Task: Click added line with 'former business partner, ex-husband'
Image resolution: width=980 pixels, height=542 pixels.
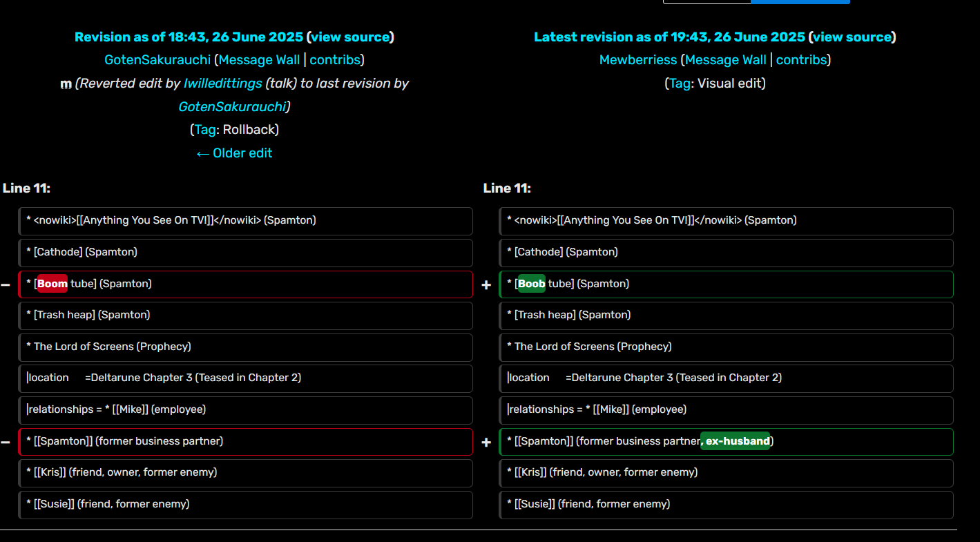Action: pyautogui.click(x=727, y=441)
